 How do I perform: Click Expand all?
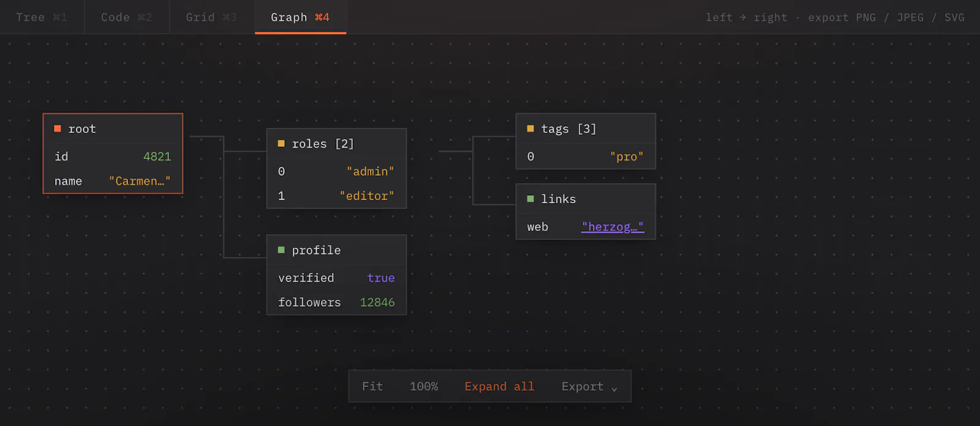(x=499, y=386)
